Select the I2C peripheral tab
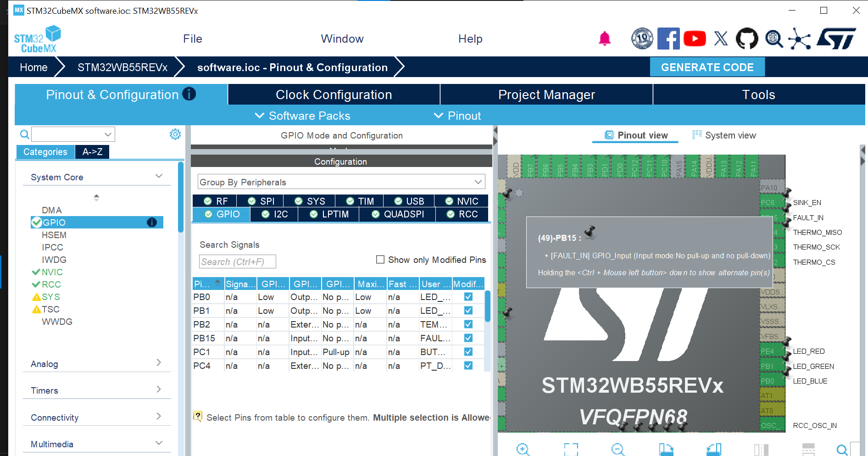Viewport: 868px width, 456px height. [x=275, y=214]
